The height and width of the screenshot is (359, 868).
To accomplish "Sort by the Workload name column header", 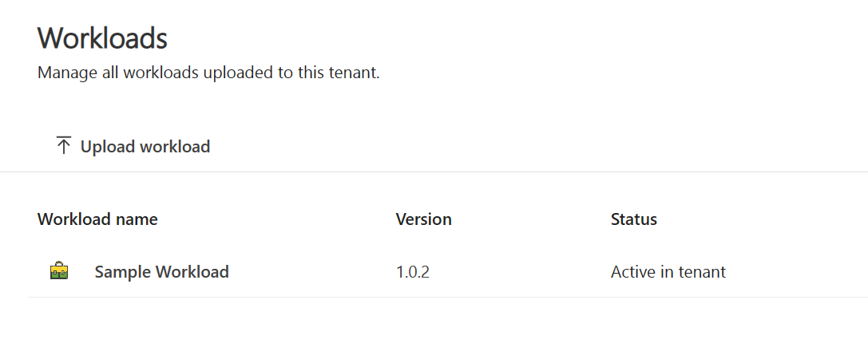I will coord(97,219).
